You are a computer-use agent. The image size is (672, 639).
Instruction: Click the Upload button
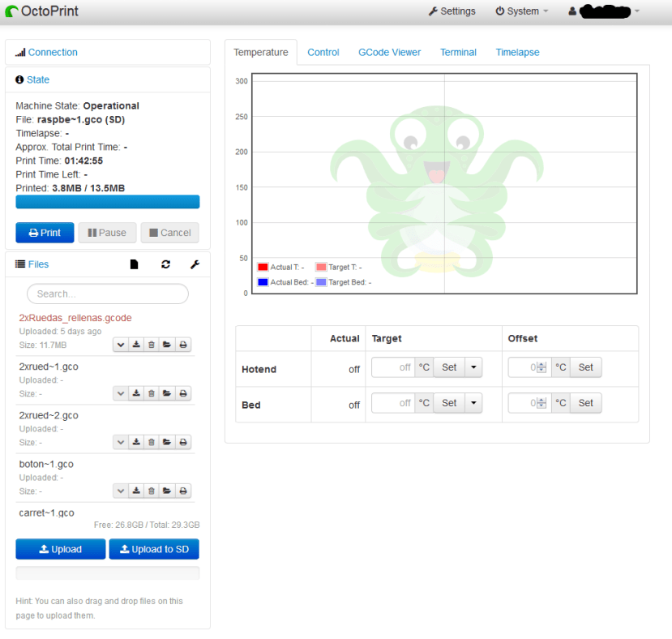click(x=61, y=549)
